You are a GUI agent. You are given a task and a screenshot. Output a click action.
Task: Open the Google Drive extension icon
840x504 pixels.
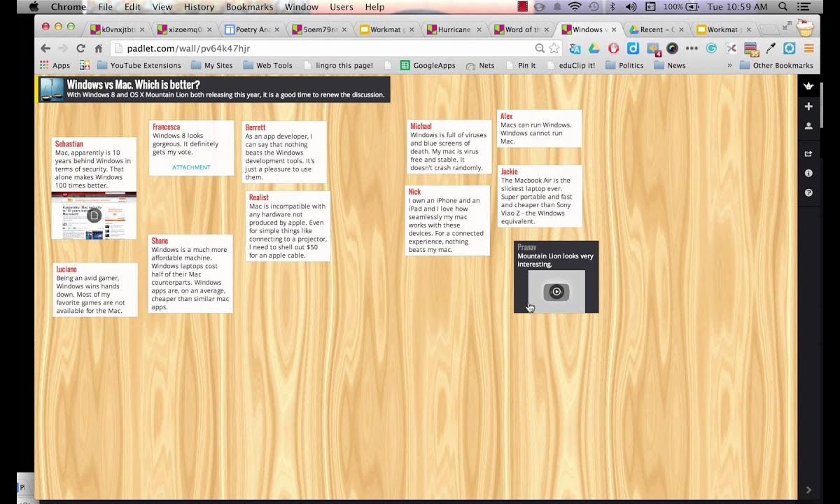tap(594, 48)
